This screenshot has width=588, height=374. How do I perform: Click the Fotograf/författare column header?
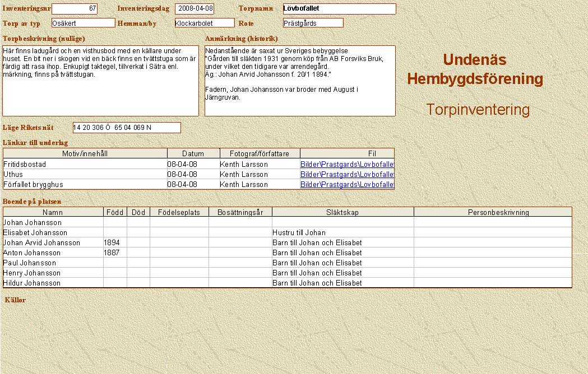[x=260, y=153]
